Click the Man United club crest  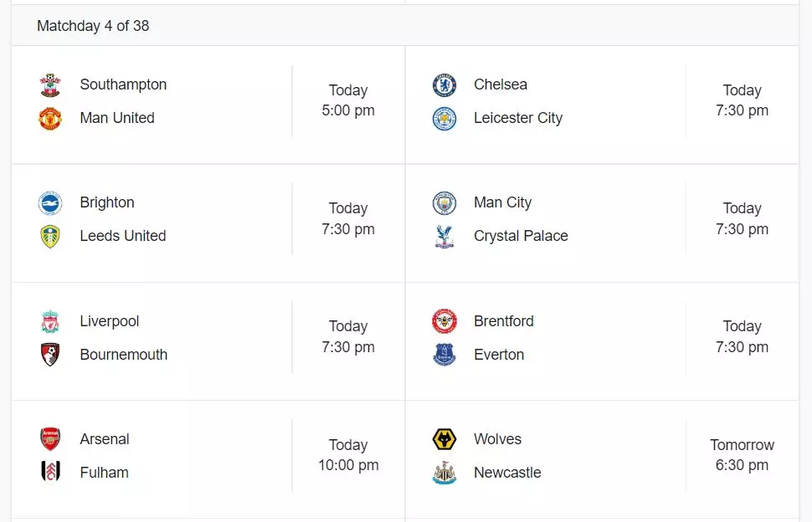50,119
